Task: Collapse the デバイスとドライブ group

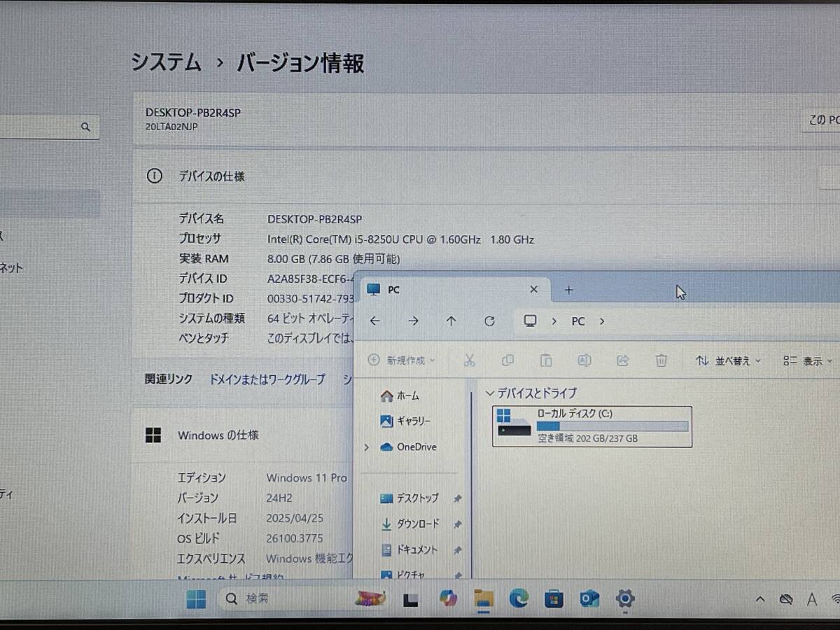Action: pyautogui.click(x=490, y=393)
